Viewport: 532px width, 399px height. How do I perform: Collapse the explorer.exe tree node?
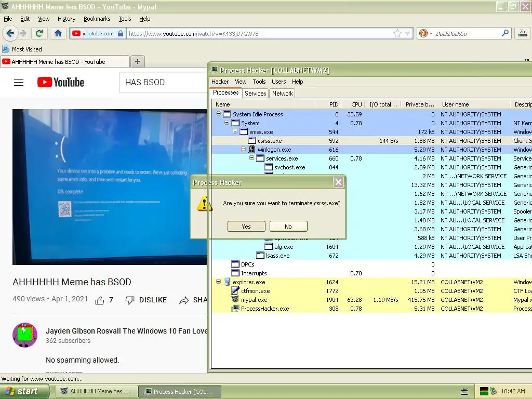coord(219,282)
